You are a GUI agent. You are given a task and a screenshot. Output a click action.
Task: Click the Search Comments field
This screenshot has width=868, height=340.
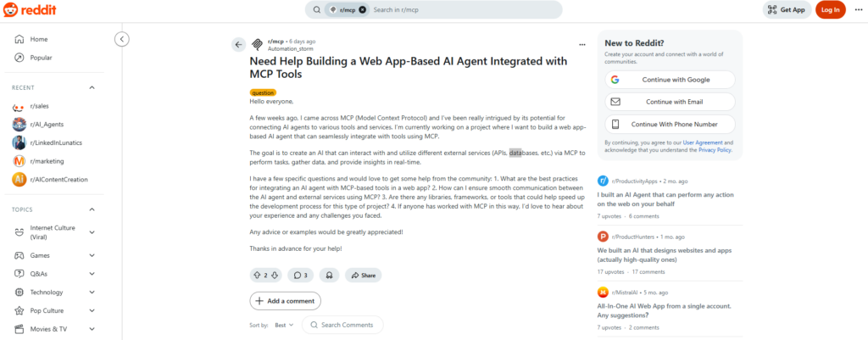pyautogui.click(x=342, y=325)
